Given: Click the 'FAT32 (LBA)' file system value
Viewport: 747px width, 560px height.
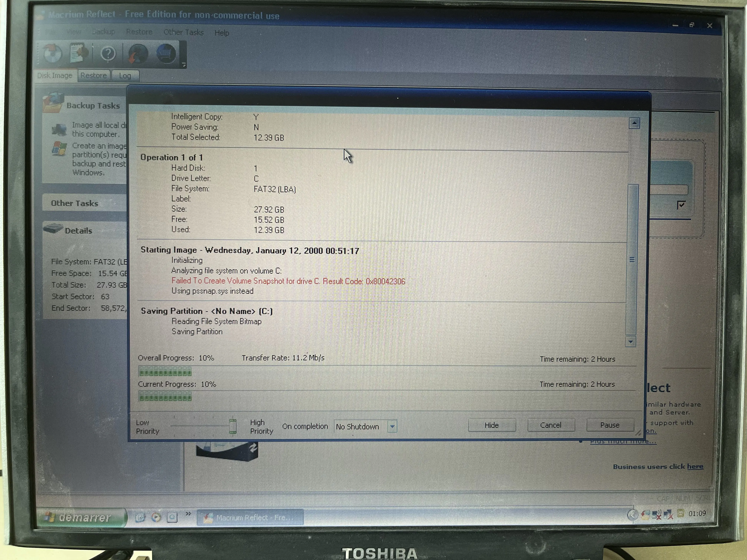Looking at the screenshot, I should [275, 189].
